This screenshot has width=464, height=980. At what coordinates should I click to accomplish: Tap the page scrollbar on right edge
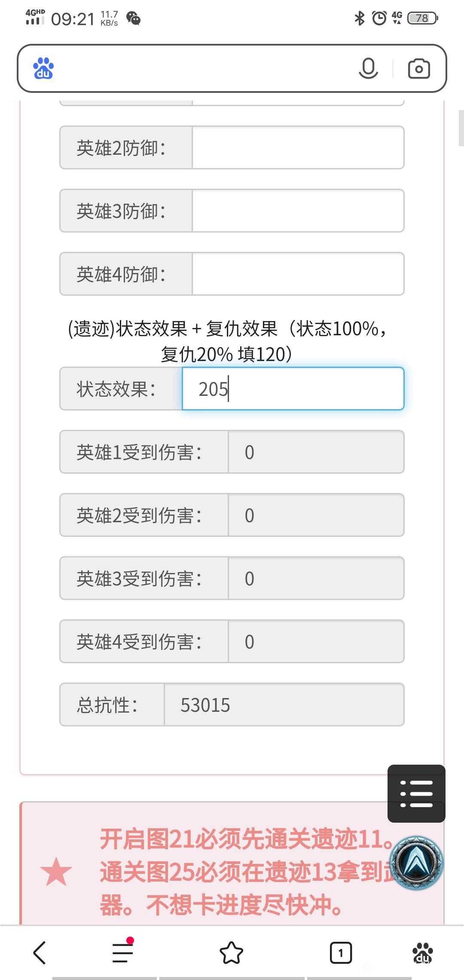click(461, 128)
